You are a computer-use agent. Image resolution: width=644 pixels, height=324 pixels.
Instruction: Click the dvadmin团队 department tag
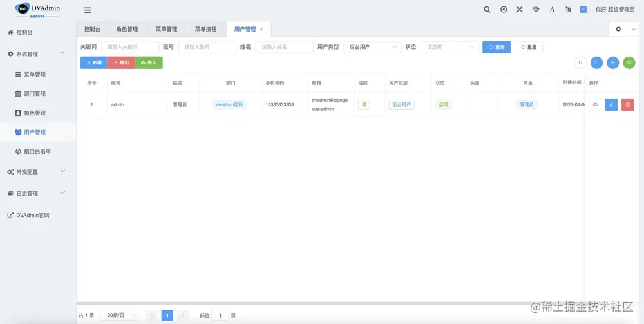230,105
